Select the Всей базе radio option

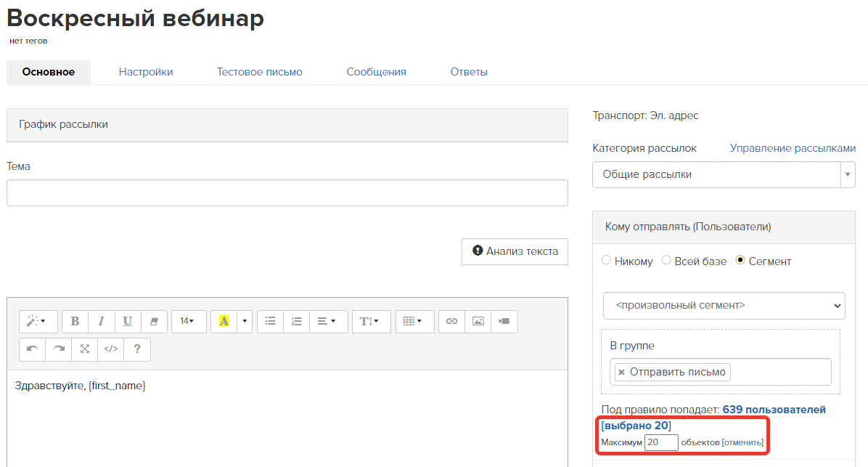(x=666, y=260)
